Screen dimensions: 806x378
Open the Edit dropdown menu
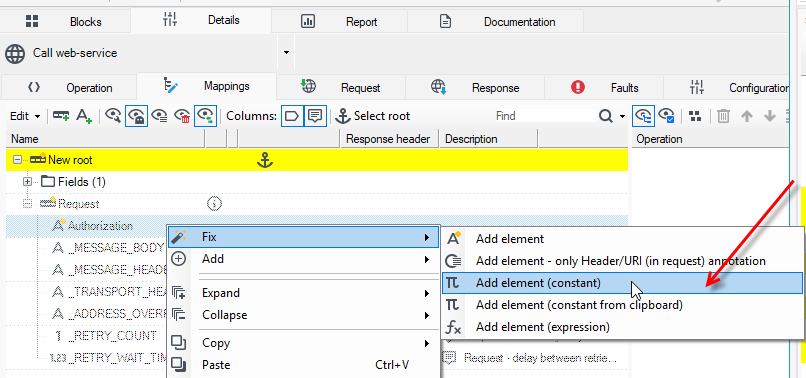point(25,116)
